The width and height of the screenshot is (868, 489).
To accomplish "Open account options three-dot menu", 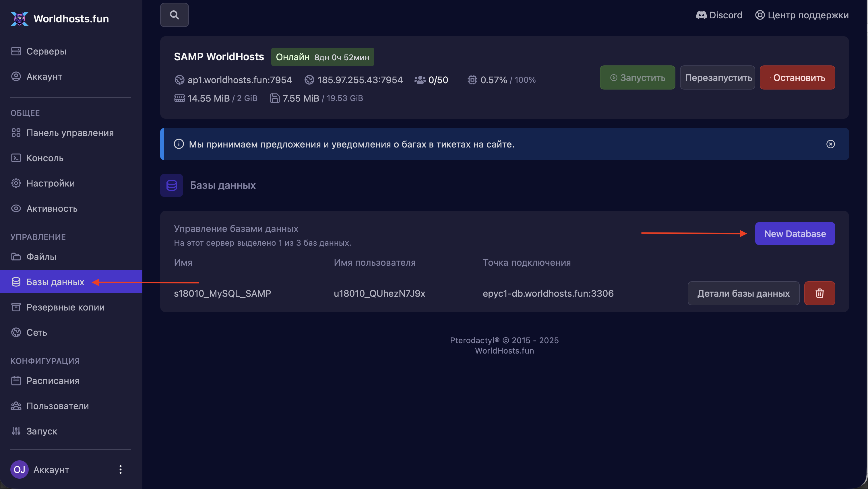I will click(120, 469).
